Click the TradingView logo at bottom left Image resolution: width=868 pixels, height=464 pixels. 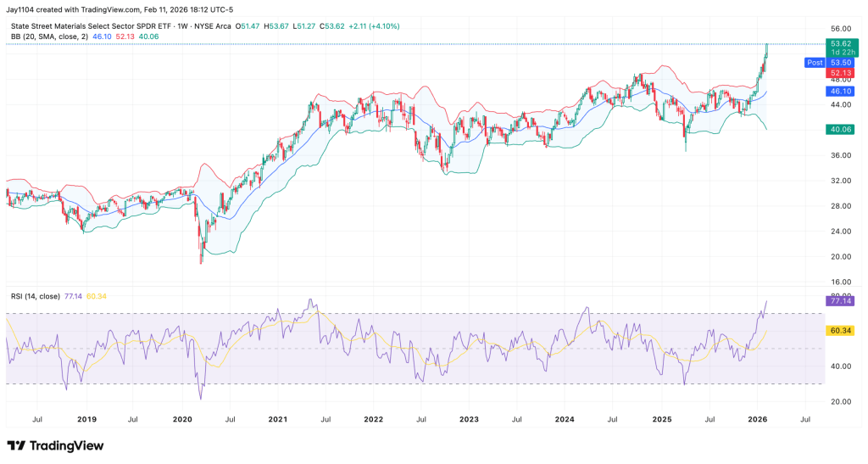coord(55,446)
